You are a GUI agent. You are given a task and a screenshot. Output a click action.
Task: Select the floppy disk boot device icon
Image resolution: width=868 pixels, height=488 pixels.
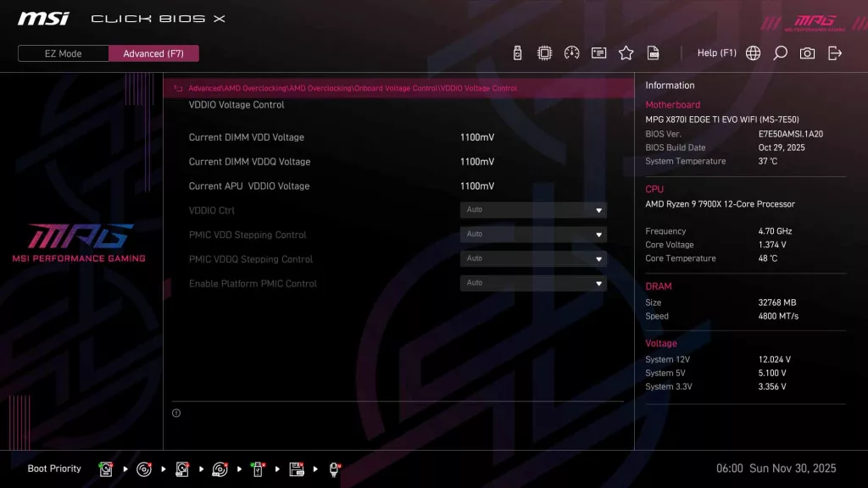point(297,469)
